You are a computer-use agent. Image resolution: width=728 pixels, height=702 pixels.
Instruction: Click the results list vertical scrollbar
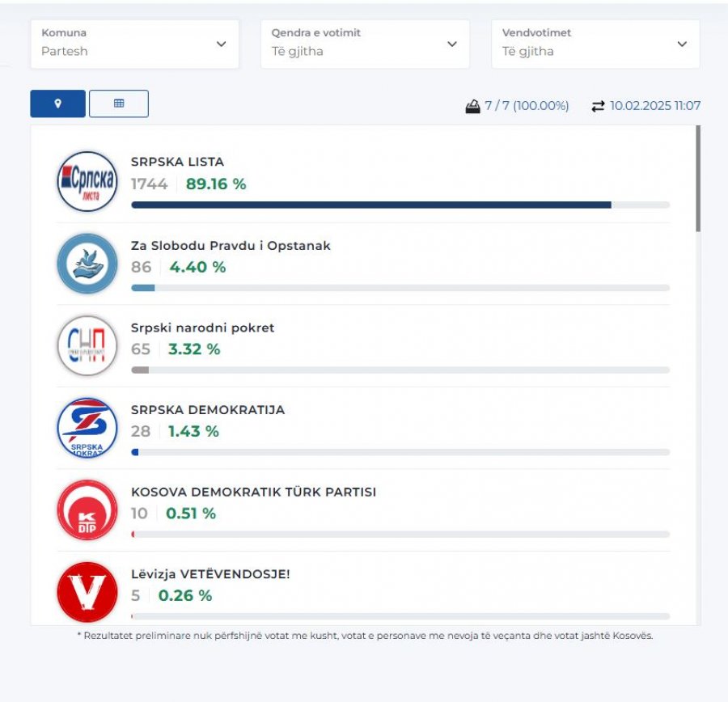(698, 179)
